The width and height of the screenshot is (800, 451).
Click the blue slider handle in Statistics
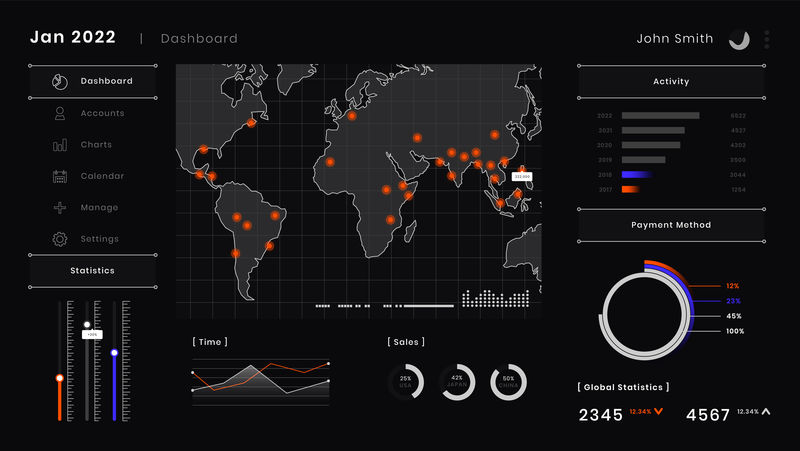114,353
